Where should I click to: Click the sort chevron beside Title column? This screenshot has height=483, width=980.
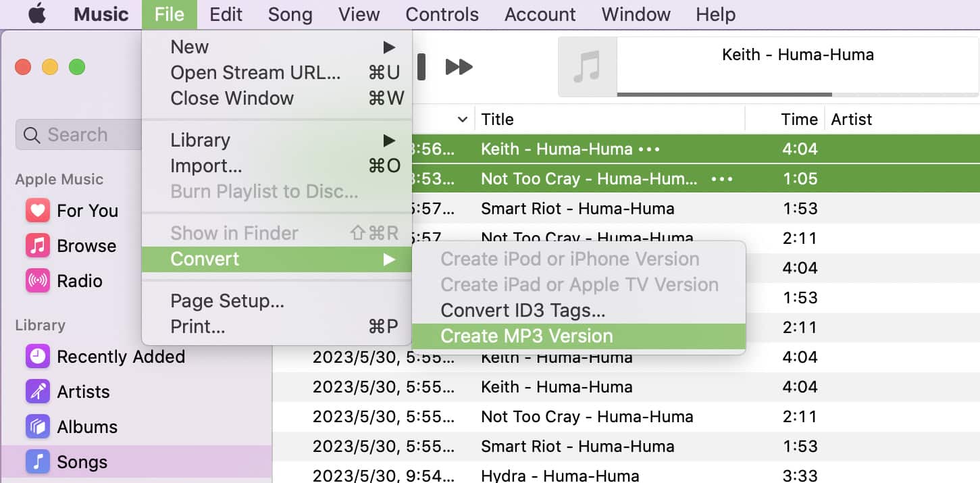point(463,120)
